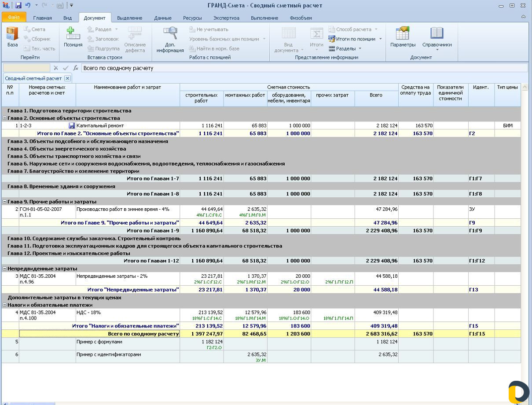Confirm formula entry with the checkmark icon
This screenshot has height=405, width=532.
(x=66, y=68)
